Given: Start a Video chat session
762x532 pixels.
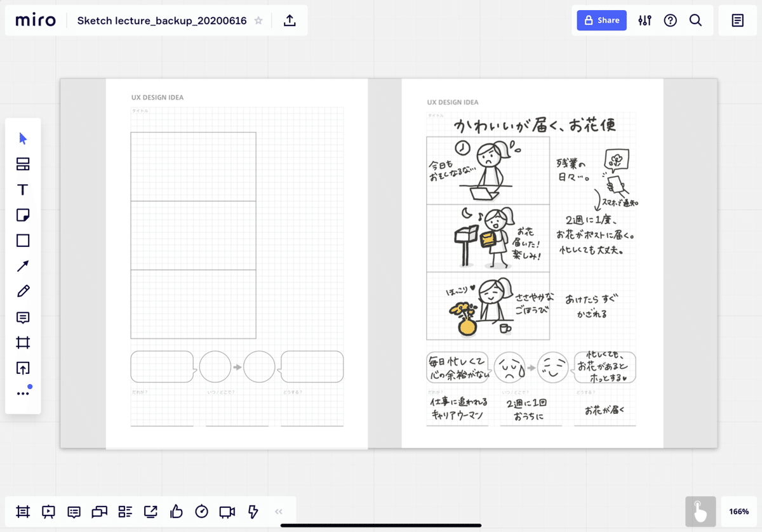Looking at the screenshot, I should (x=227, y=512).
